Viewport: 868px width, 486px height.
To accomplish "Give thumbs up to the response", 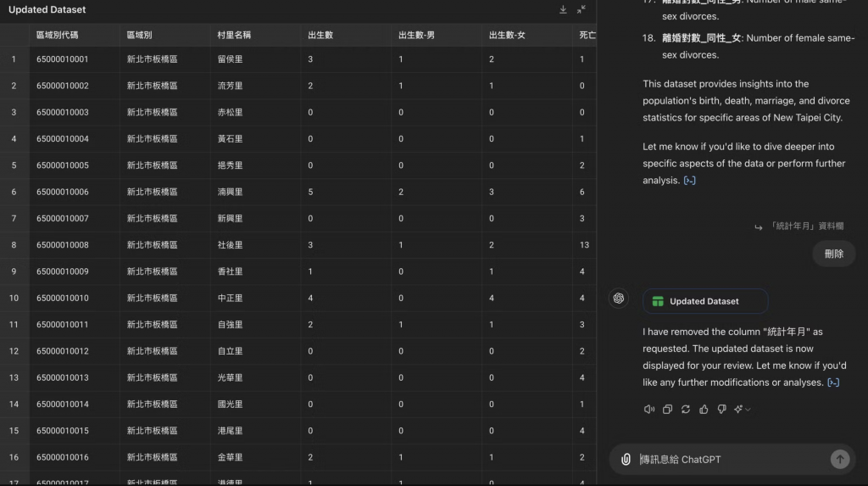I will (704, 409).
